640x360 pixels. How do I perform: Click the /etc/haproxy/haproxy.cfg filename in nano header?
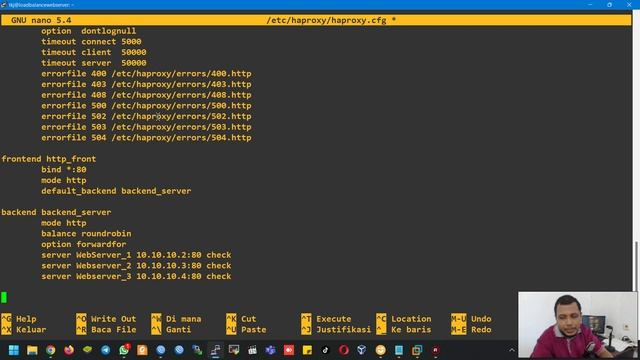326,20
